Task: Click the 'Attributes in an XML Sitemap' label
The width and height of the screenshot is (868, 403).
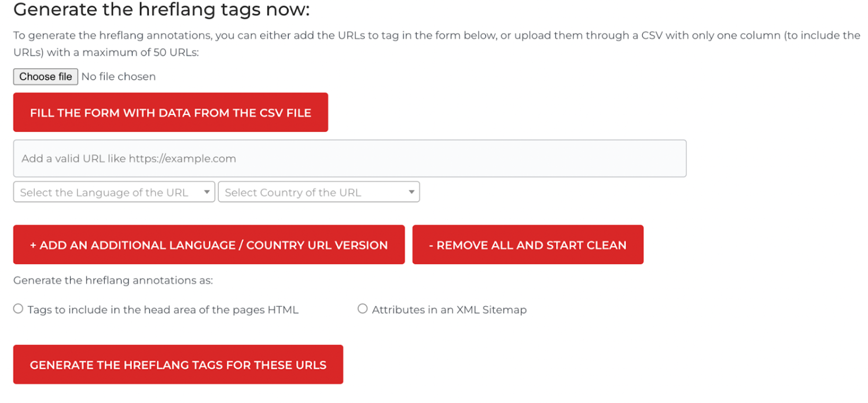Action: point(449,310)
